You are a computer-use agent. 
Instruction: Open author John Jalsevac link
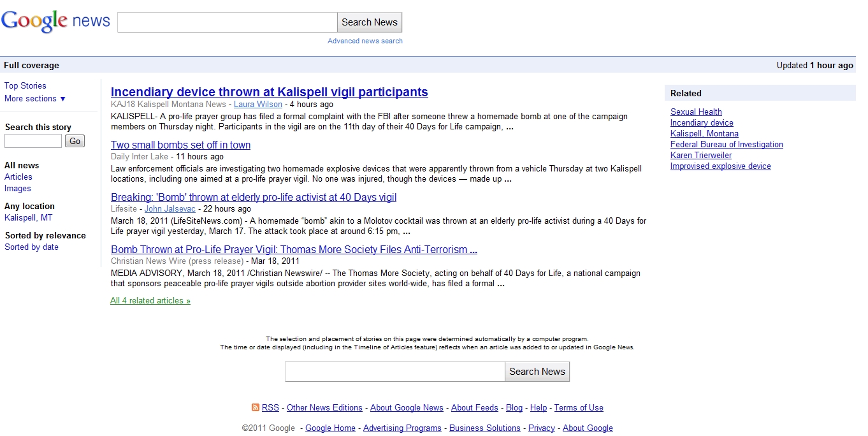pyautogui.click(x=170, y=208)
